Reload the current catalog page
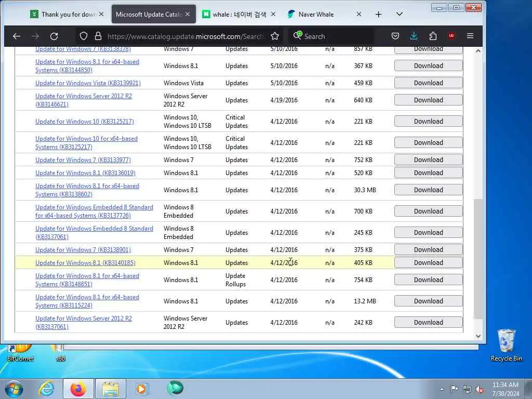Viewport: 532px width, 399px height. tap(54, 36)
